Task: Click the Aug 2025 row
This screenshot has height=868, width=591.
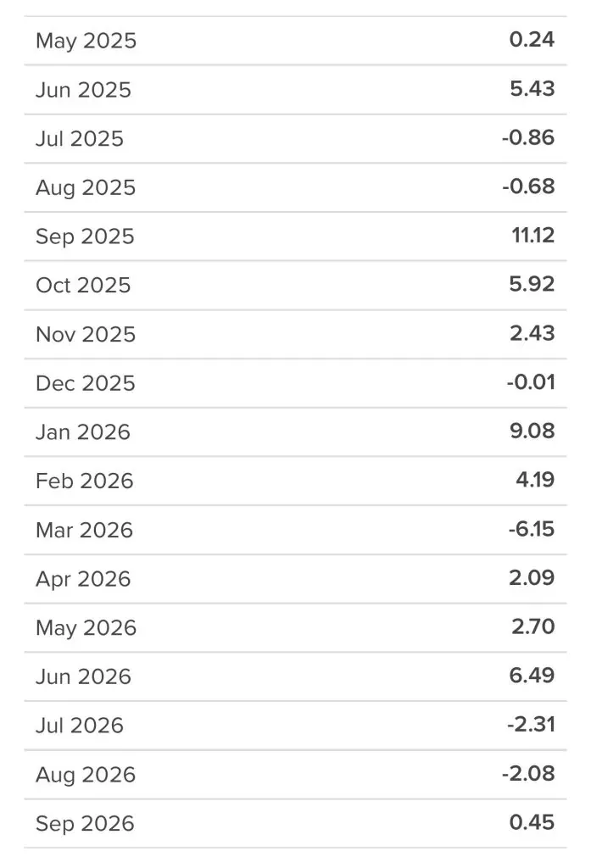Action: [295, 187]
